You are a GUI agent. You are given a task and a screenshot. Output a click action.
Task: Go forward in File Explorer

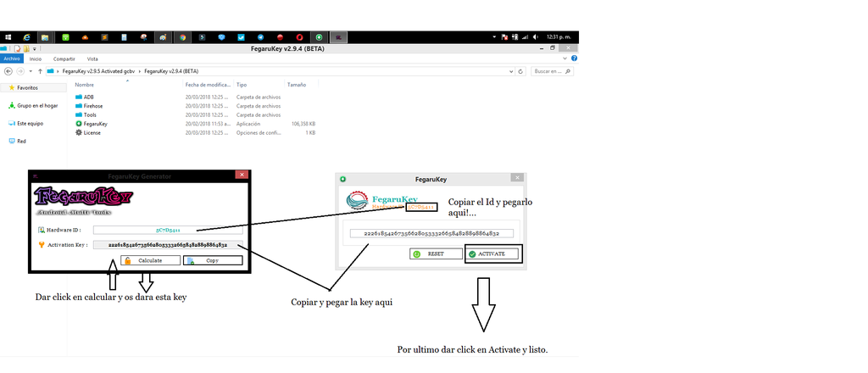pyautogui.click(x=20, y=71)
